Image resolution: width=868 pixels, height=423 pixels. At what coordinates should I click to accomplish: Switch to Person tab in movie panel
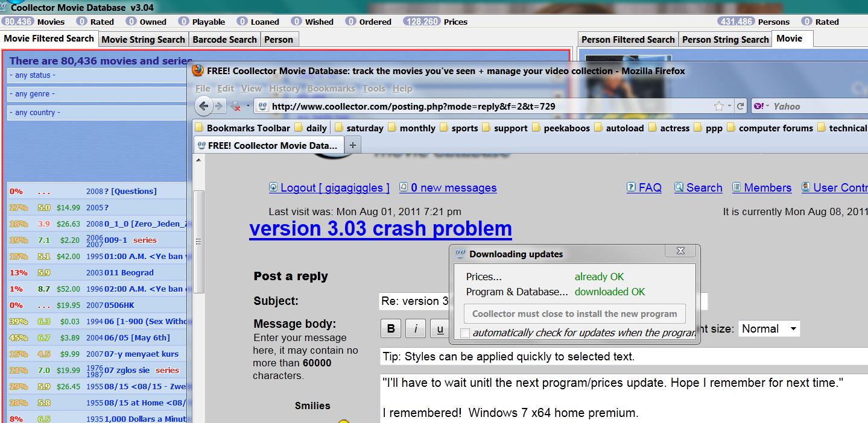[x=279, y=40]
